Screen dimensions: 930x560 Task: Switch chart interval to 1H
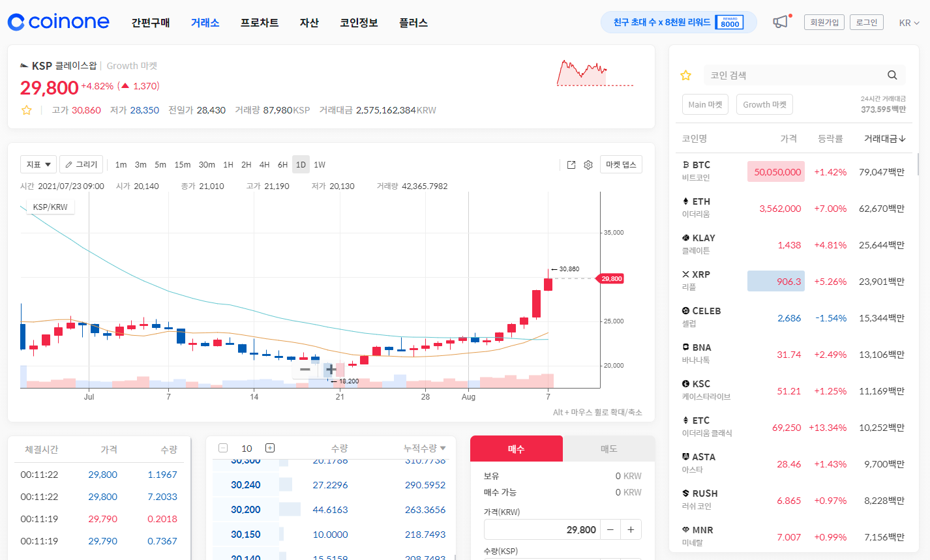(x=228, y=165)
